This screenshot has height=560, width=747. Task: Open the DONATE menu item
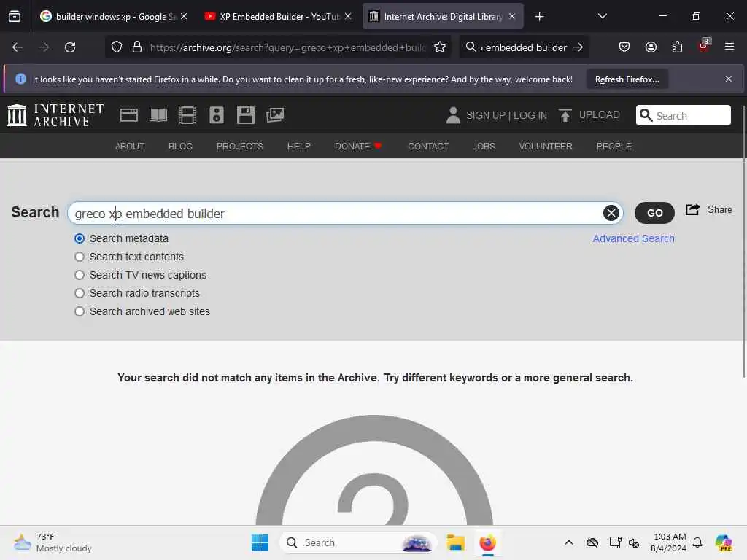point(357,146)
